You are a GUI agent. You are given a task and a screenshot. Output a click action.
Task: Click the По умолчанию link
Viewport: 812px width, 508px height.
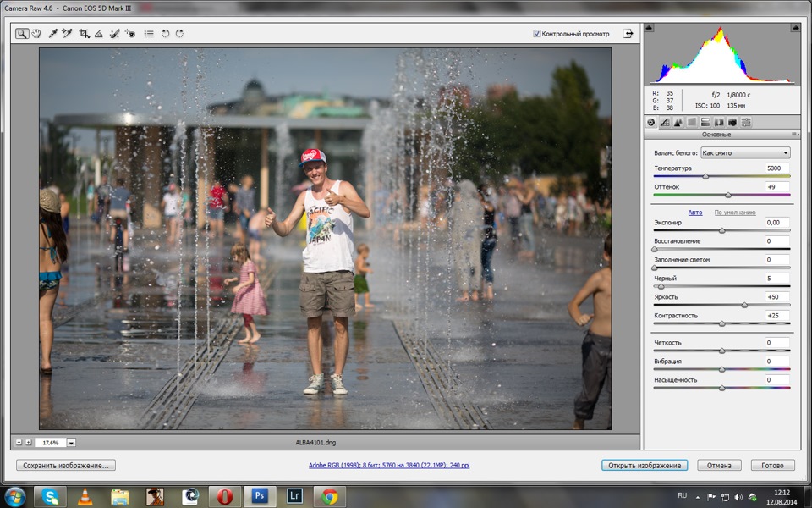pos(735,213)
